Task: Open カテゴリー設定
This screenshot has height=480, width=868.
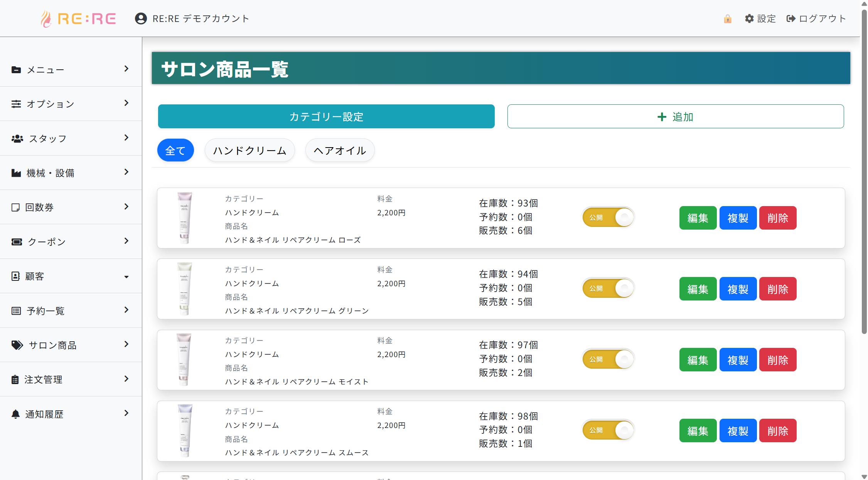Action: [326, 116]
